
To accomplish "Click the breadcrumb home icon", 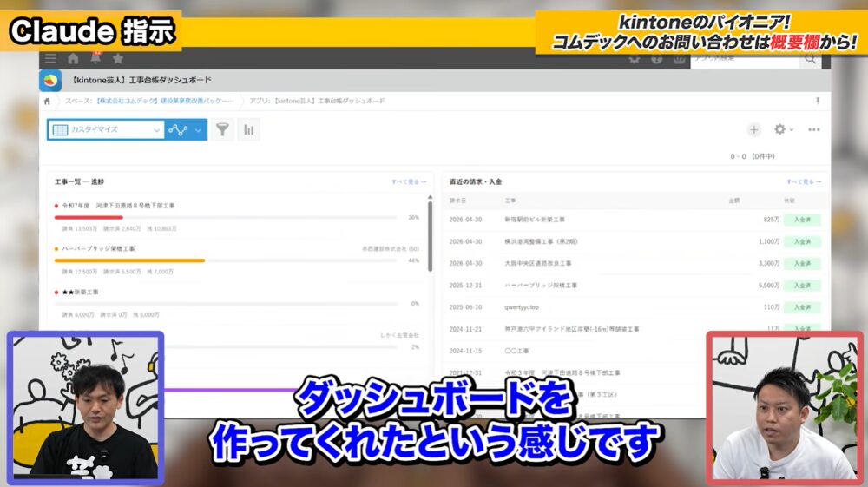I will click(47, 102).
